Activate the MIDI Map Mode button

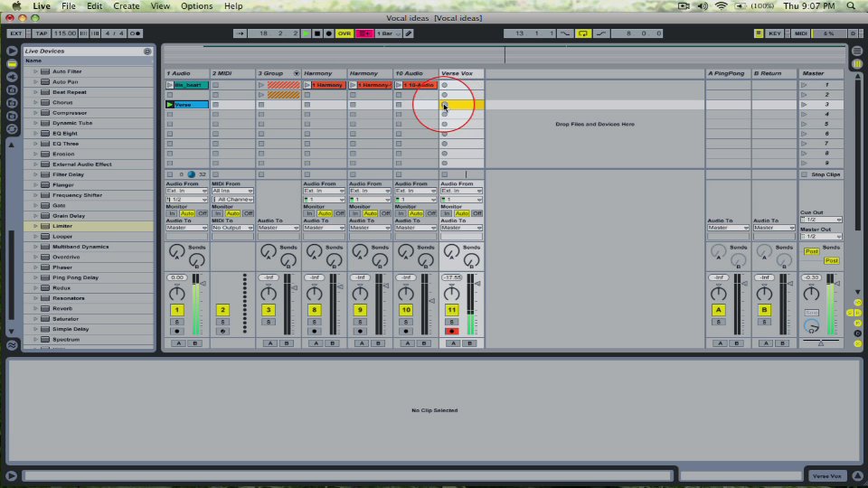[x=800, y=33]
